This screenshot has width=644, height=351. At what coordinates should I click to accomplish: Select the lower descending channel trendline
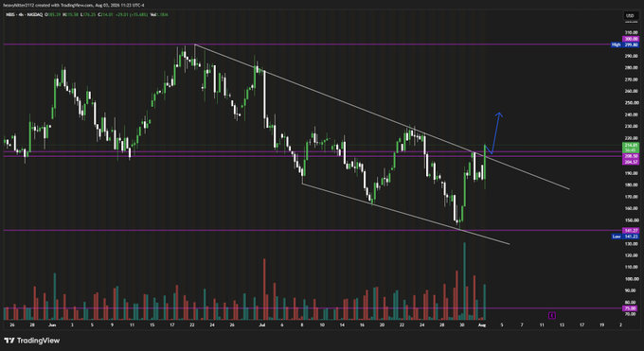(405, 214)
